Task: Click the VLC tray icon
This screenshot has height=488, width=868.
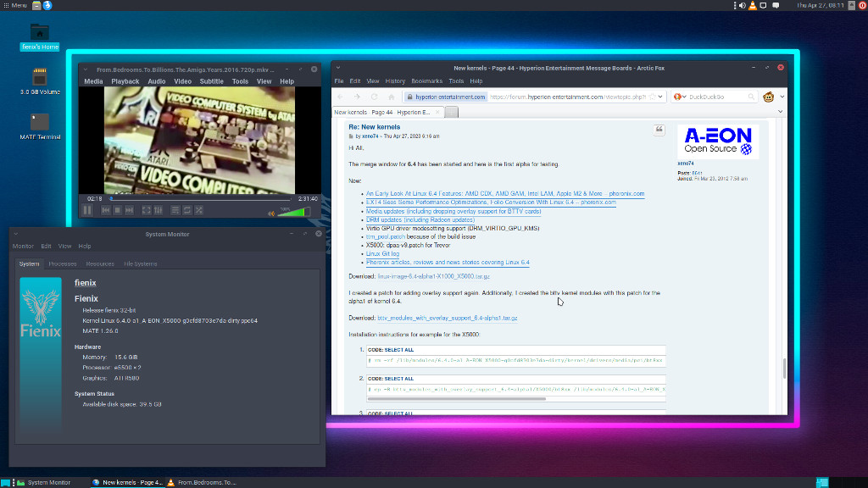Action: (x=753, y=6)
